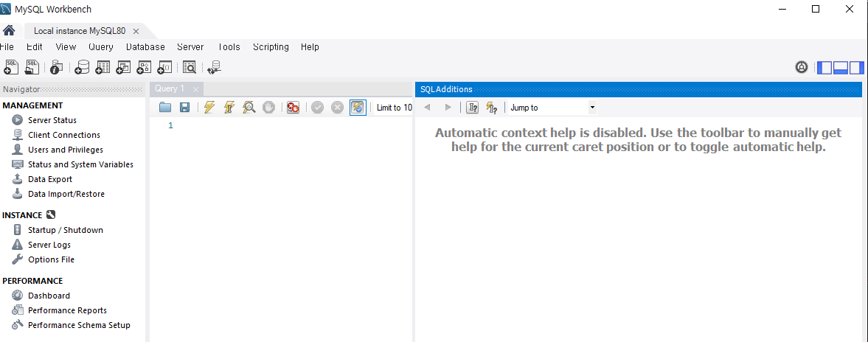
Task: Create new view toolbar icon
Action: [123, 68]
